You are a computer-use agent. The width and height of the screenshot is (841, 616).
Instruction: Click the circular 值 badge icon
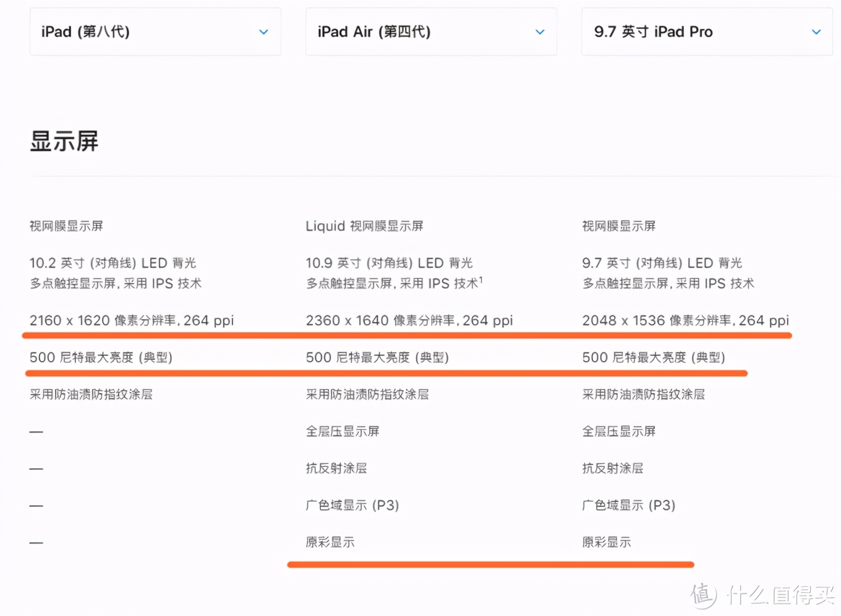704,595
